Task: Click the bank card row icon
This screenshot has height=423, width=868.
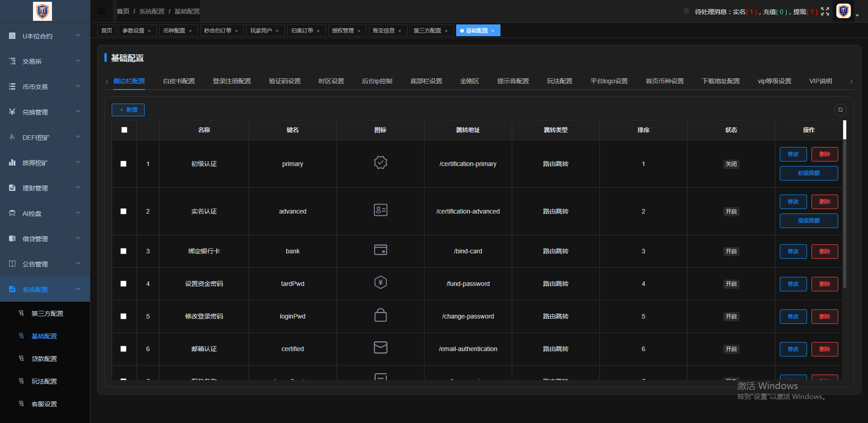Action: (x=380, y=250)
